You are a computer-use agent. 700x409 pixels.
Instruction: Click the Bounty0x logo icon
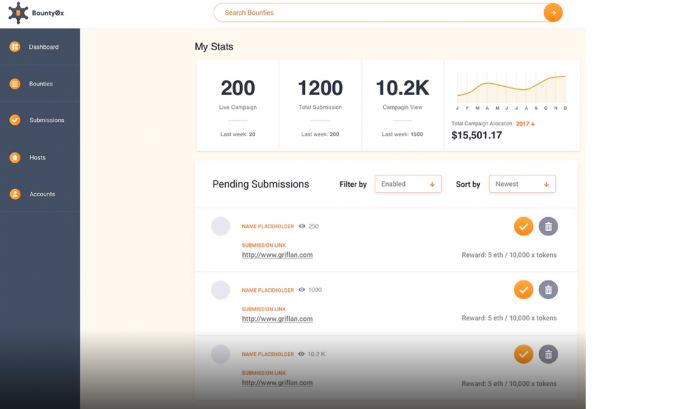(18, 13)
